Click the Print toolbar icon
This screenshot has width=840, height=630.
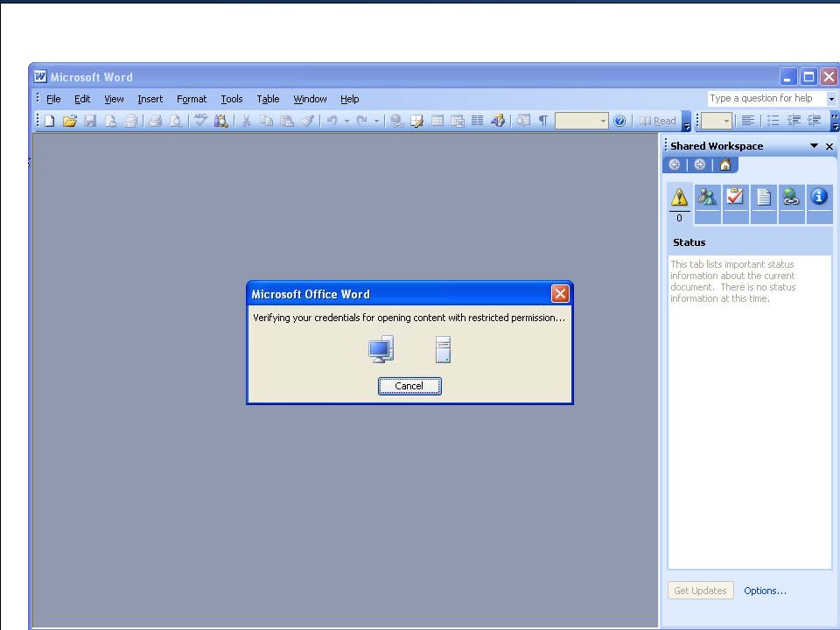coord(156,121)
